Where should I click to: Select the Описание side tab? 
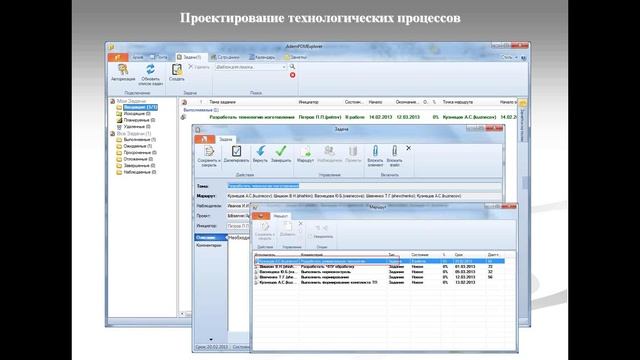click(211, 237)
